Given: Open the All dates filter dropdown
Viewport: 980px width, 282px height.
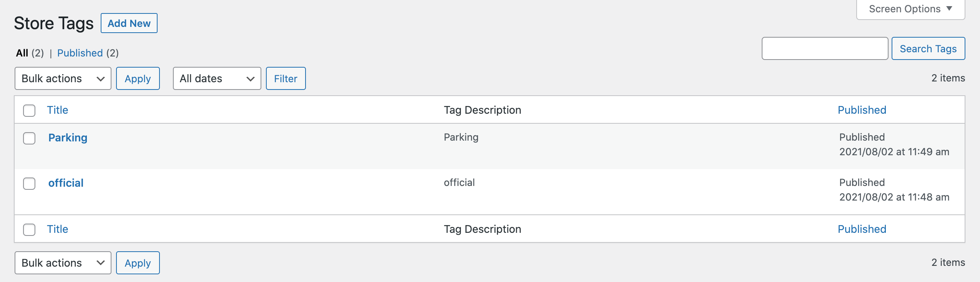Looking at the screenshot, I should [x=216, y=78].
